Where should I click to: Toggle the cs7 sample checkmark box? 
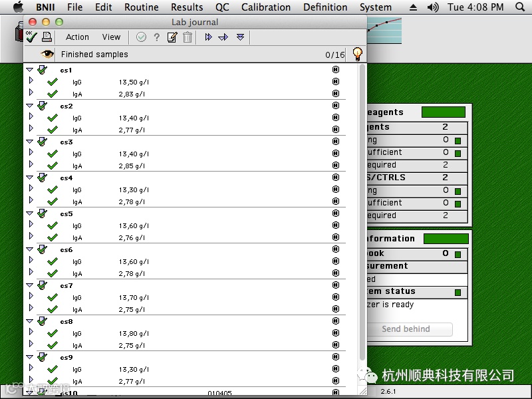pyautogui.click(x=42, y=285)
